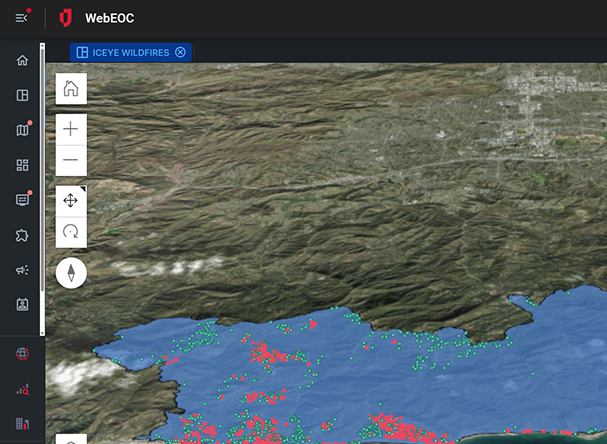The image size is (607, 444).
Task: Zoom in on the map
Action: click(71, 129)
